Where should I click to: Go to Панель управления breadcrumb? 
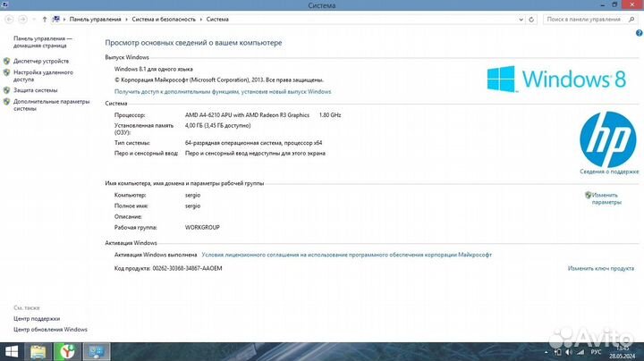pyautogui.click(x=91, y=18)
